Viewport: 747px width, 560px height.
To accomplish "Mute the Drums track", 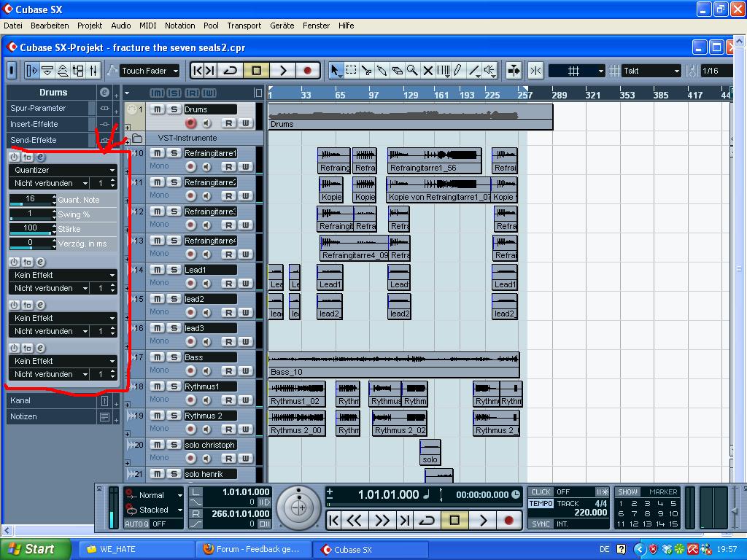I will point(158,109).
